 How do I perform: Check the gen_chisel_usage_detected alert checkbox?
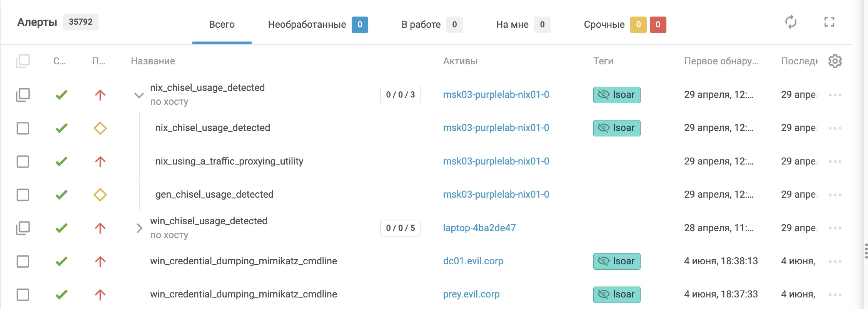coord(23,195)
